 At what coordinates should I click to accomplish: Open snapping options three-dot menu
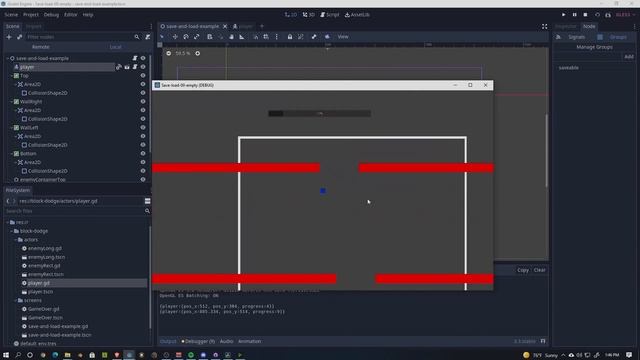pyautogui.click(x=277, y=37)
